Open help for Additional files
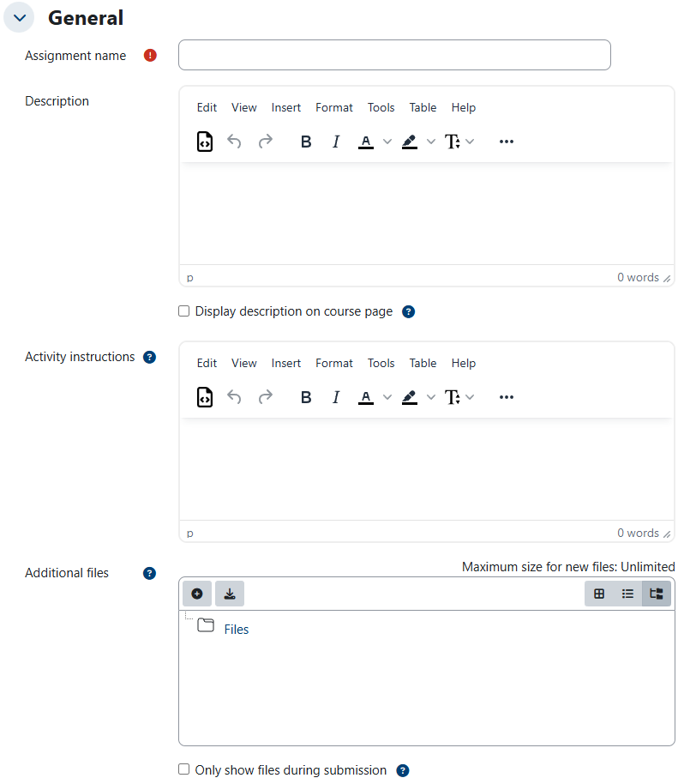This screenshot has height=784, width=678. click(x=149, y=573)
